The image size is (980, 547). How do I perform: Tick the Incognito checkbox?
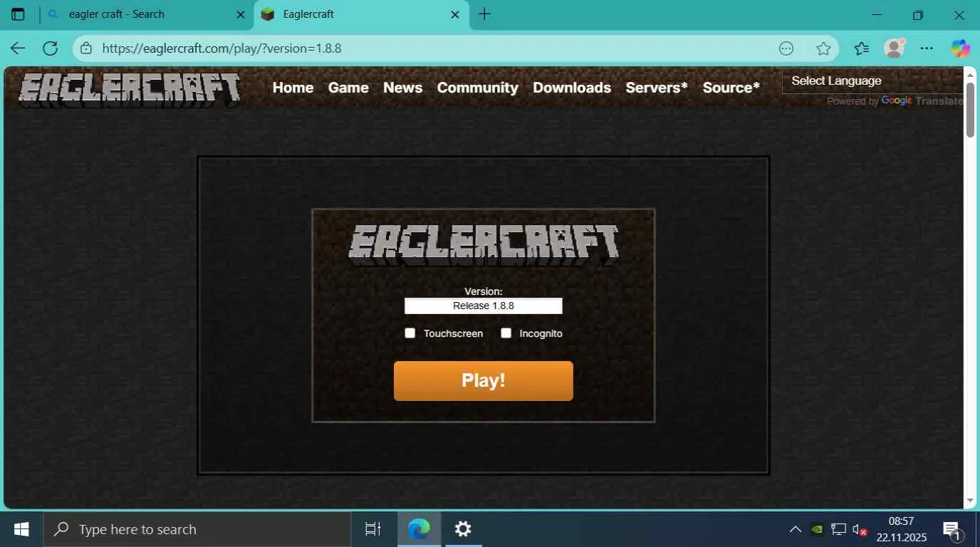[506, 333]
